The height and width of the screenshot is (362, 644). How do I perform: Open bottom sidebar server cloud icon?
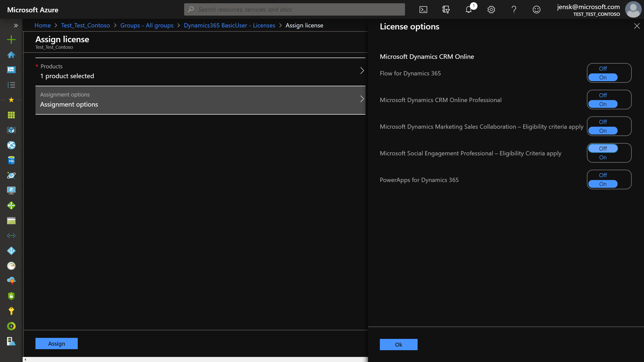click(11, 341)
